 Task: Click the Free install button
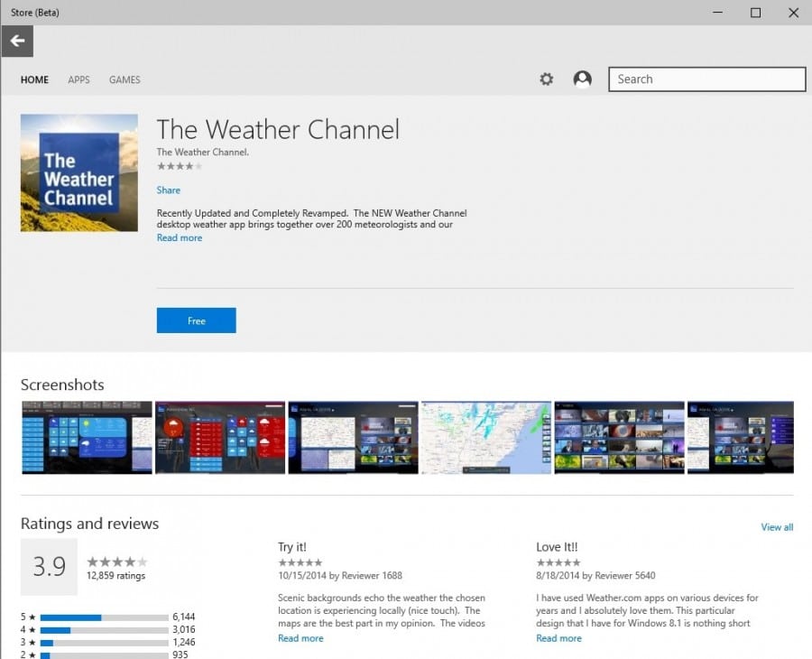(196, 320)
